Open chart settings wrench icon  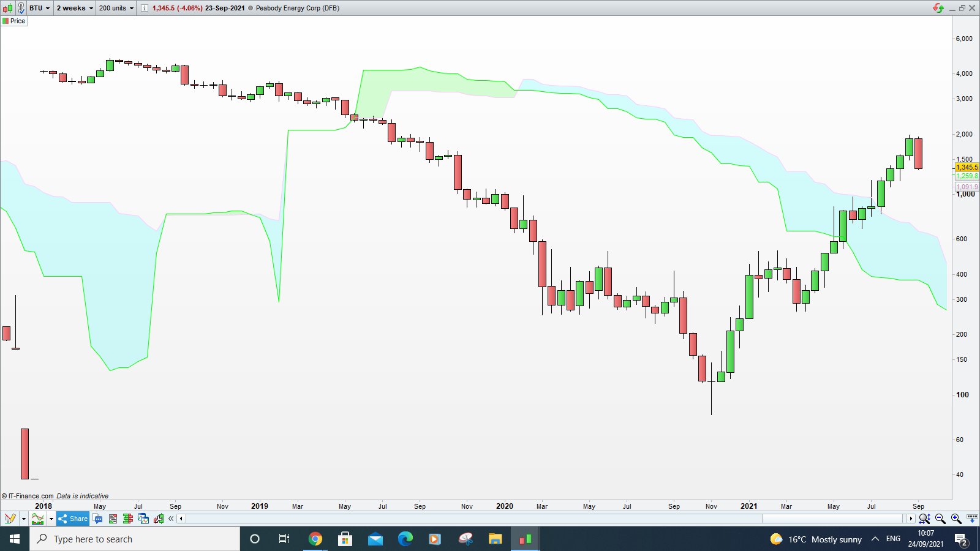tap(159, 519)
